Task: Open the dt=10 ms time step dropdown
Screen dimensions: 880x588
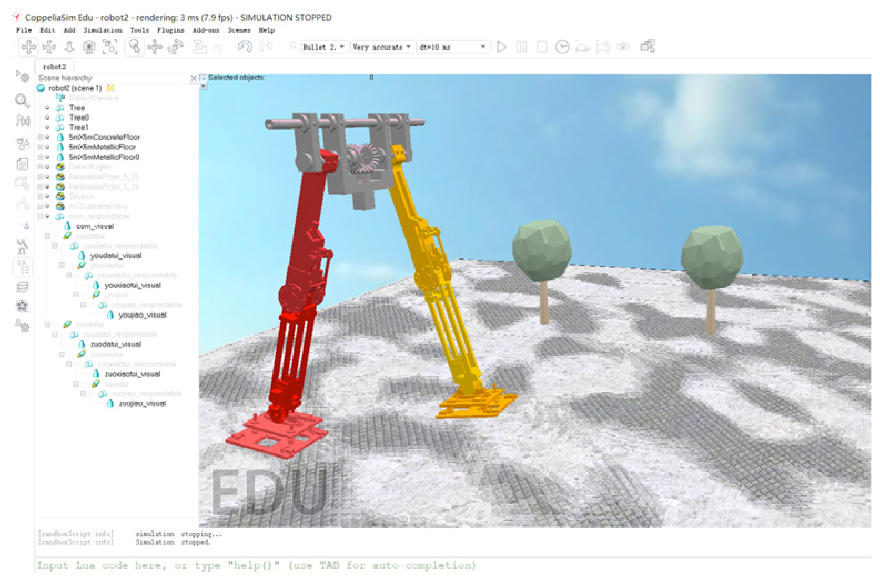Action: pos(452,47)
